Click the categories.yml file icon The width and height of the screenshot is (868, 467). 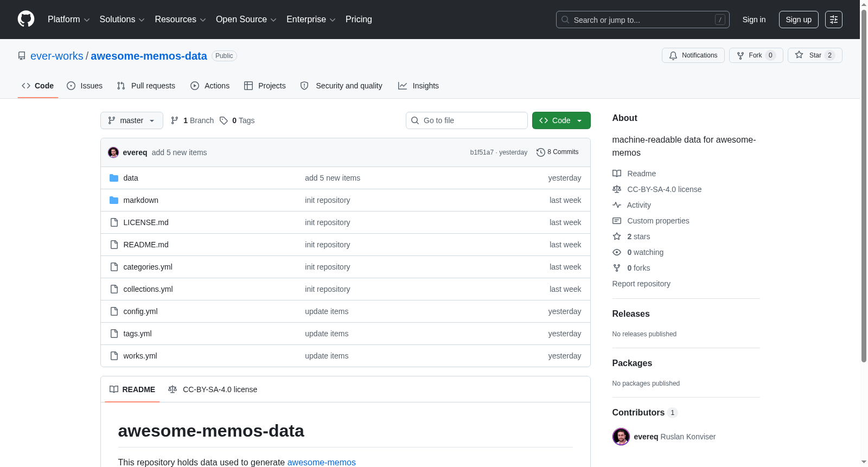[114, 267]
